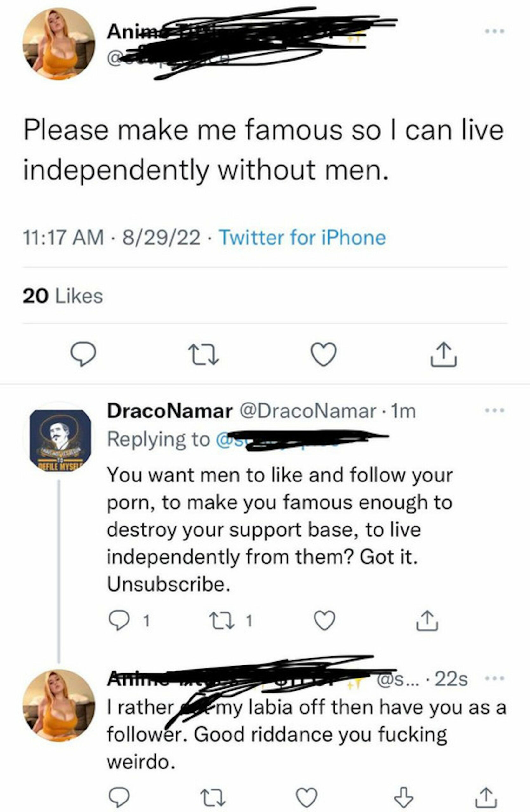The height and width of the screenshot is (812, 530).
Task: View the 20 Likes list
Action: (x=63, y=296)
